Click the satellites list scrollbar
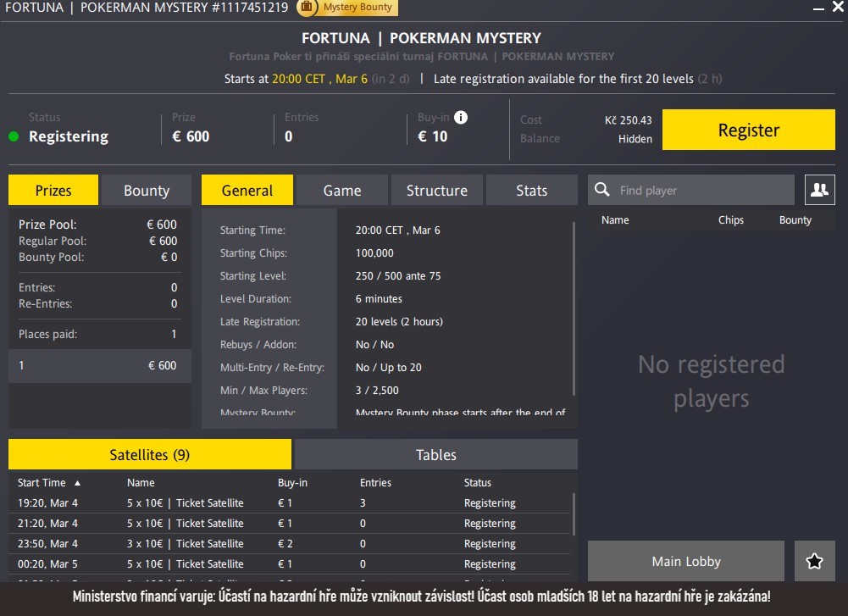Screen dimensions: 848x616 (x=574, y=513)
